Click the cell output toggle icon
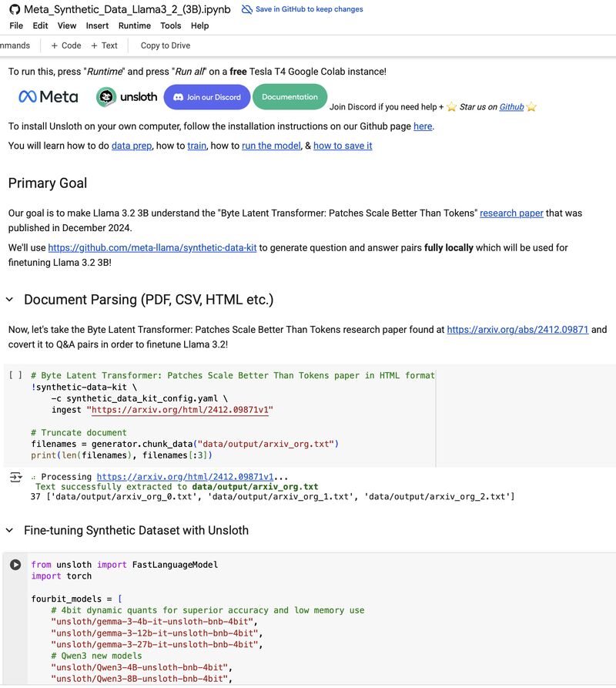 point(15,477)
